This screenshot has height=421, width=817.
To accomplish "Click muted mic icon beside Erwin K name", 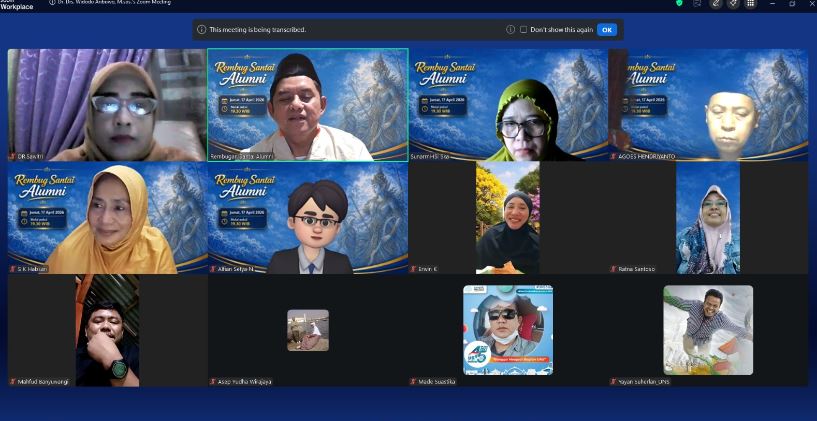I will [x=413, y=269].
